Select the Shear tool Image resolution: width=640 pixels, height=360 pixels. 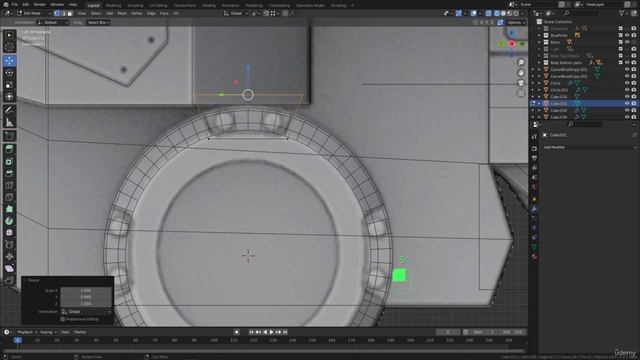point(9,268)
